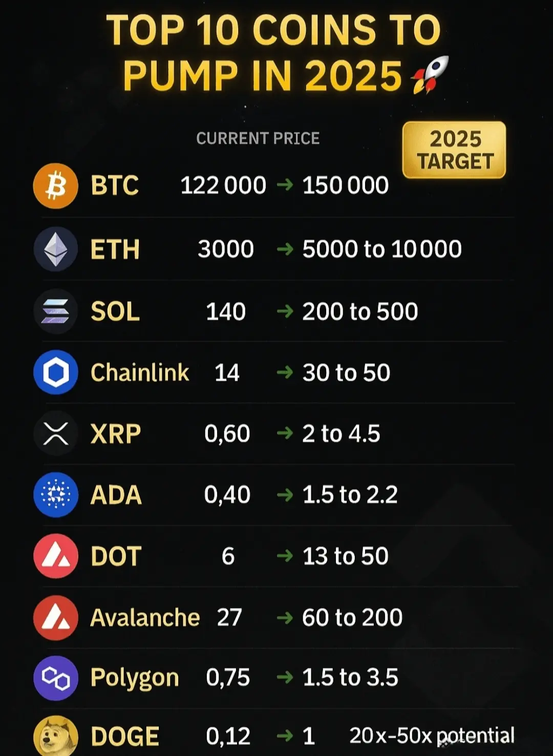Click the Dogecoin dog icon
Image resolution: width=553 pixels, height=756 pixels.
56,736
